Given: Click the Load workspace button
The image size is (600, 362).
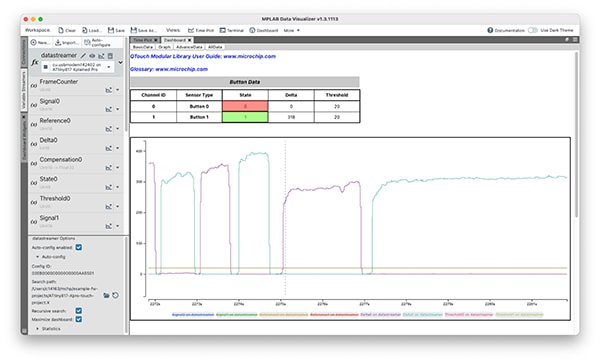Looking at the screenshot, I should 92,30.
